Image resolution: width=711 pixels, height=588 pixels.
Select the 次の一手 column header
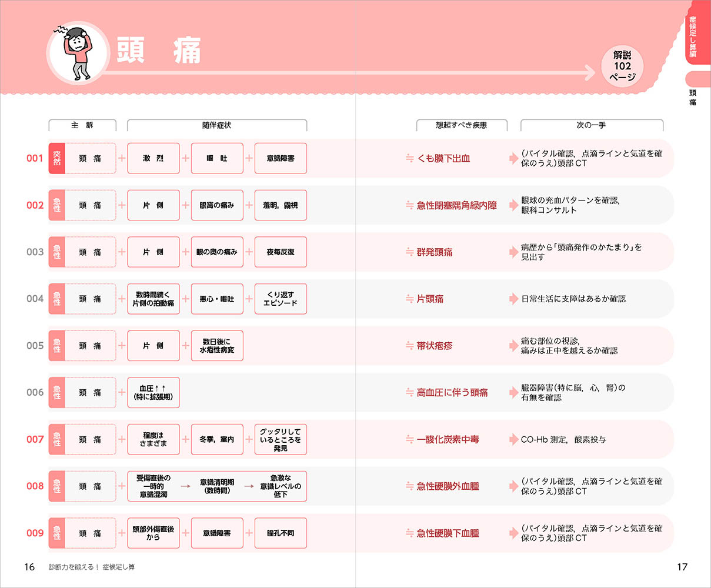[x=591, y=125]
